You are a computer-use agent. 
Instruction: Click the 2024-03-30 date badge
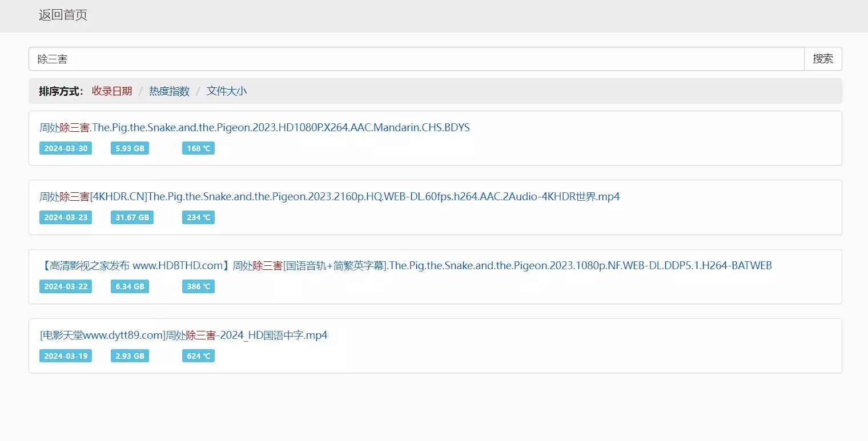66,148
